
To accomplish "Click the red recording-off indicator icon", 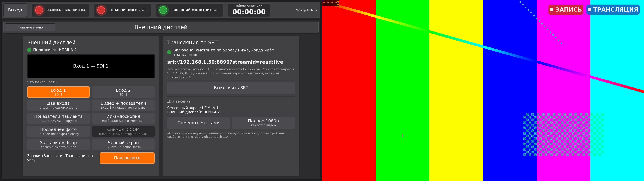I will coord(39,10).
